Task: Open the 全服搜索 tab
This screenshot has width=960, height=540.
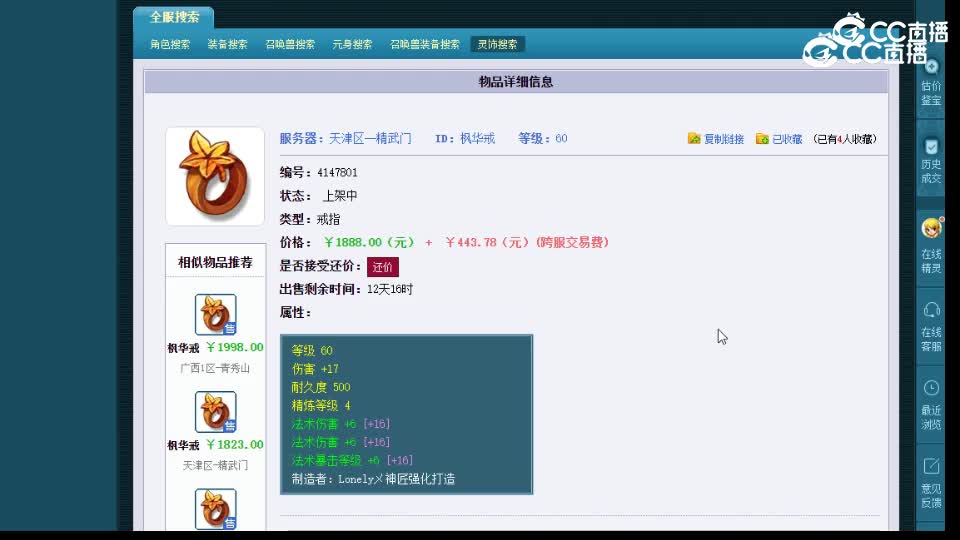Action: click(x=174, y=17)
